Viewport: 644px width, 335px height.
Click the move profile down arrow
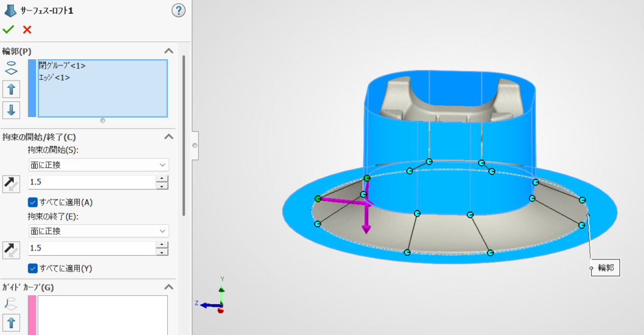coord(11,110)
